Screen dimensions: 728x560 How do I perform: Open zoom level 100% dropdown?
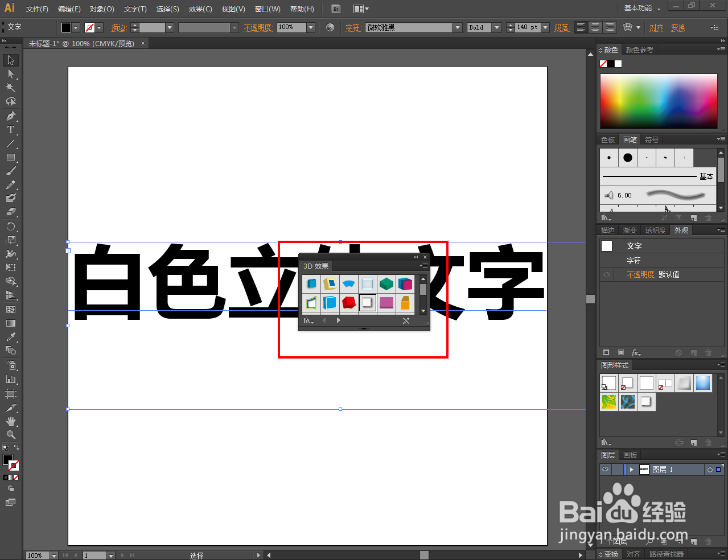coord(54,555)
